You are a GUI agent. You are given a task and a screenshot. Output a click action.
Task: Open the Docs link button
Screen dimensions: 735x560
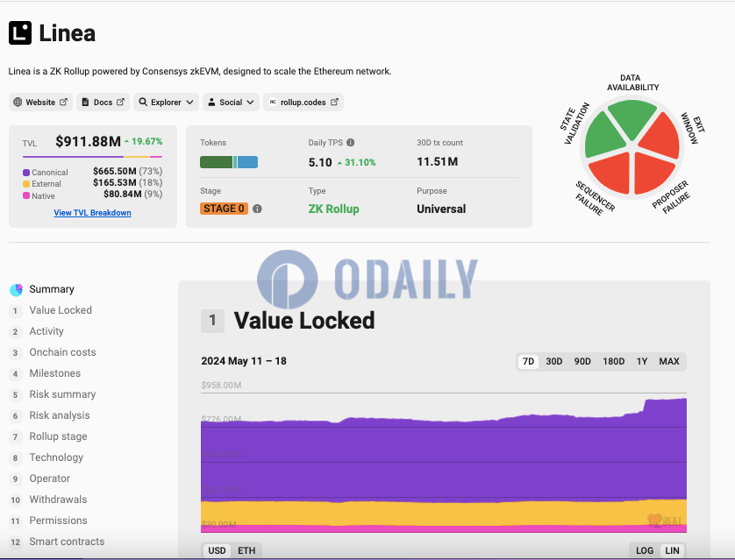pyautogui.click(x=103, y=102)
